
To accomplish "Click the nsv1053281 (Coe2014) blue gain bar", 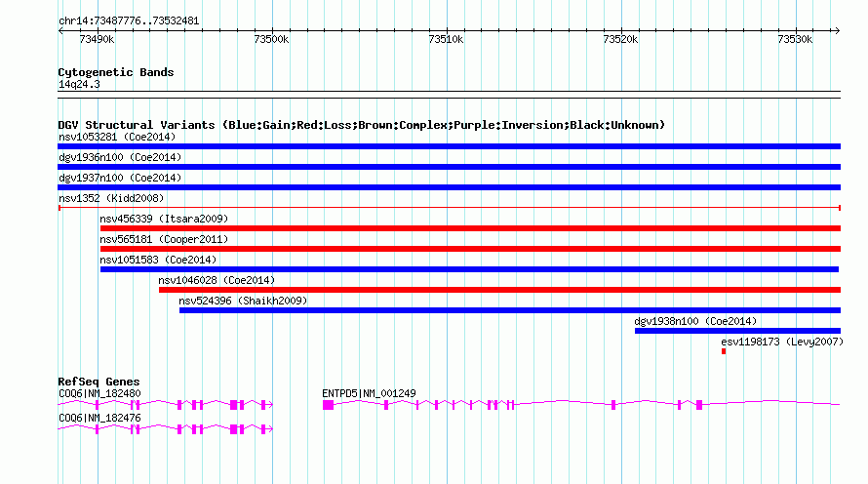I will pyautogui.click(x=449, y=146).
